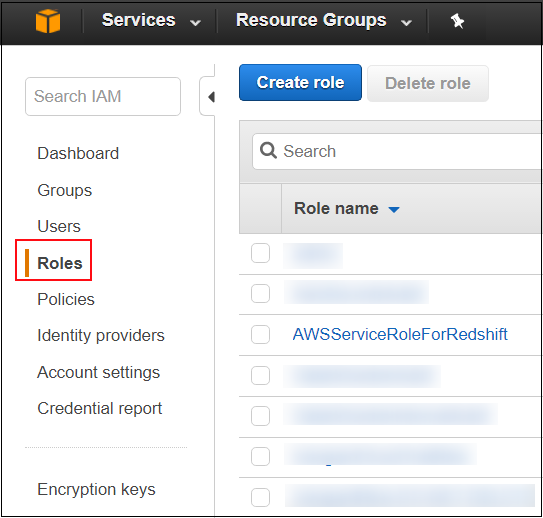This screenshot has height=518, width=543.
Task: Open the Resource Groups dropdown
Action: (323, 20)
